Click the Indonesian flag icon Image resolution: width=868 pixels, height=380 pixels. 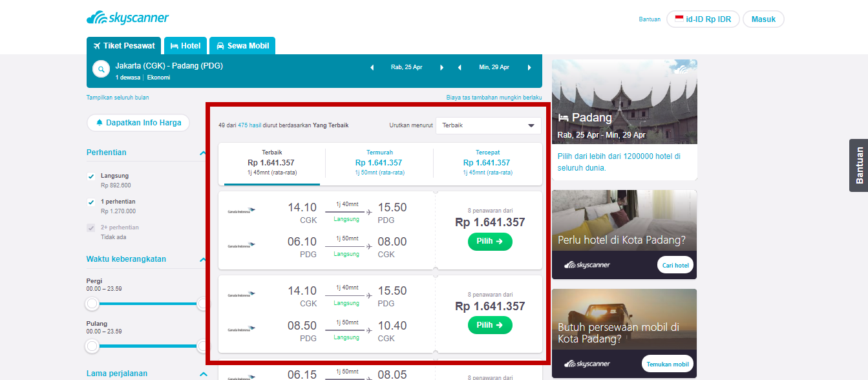pyautogui.click(x=679, y=19)
